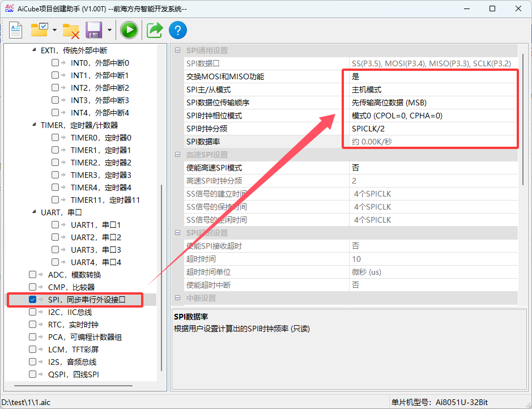Select TIMER3 tree item
The height and width of the screenshot is (409, 532).
[101, 175]
